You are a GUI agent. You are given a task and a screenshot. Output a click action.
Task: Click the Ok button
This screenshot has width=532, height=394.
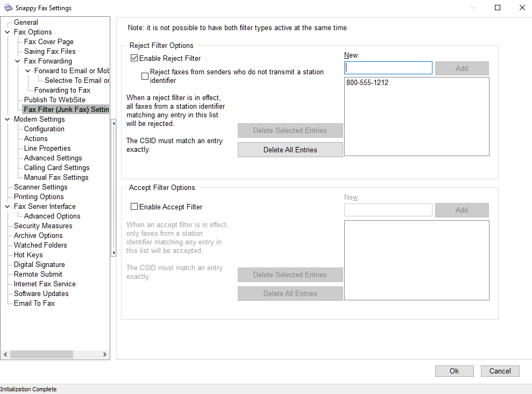454,371
